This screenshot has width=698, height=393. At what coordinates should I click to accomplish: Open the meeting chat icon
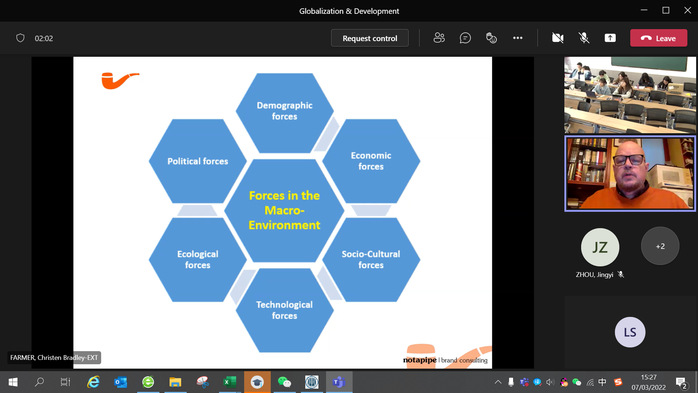[x=465, y=38]
